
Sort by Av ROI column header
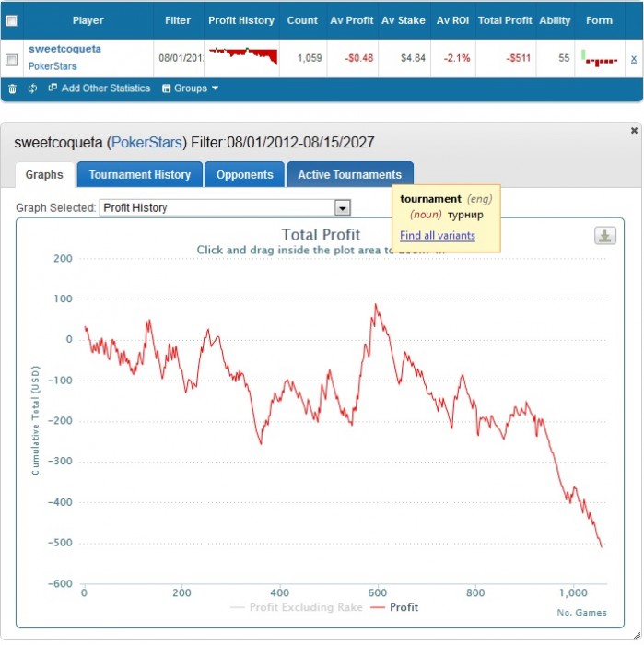tap(452, 20)
